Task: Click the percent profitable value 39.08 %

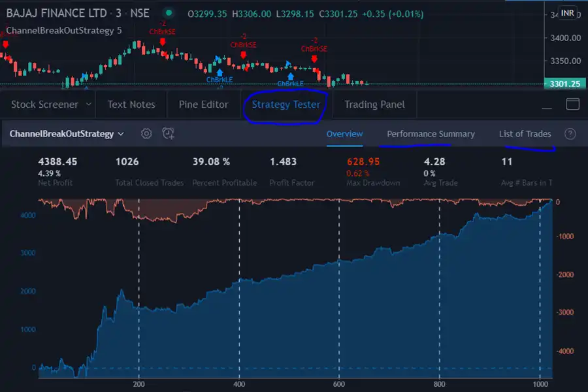Action: tap(211, 161)
